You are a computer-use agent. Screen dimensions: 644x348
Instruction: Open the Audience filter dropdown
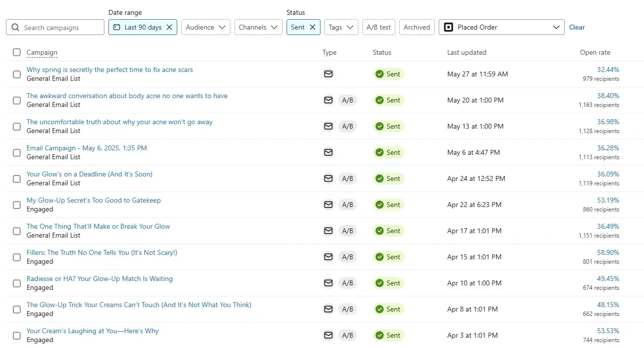[x=206, y=27]
